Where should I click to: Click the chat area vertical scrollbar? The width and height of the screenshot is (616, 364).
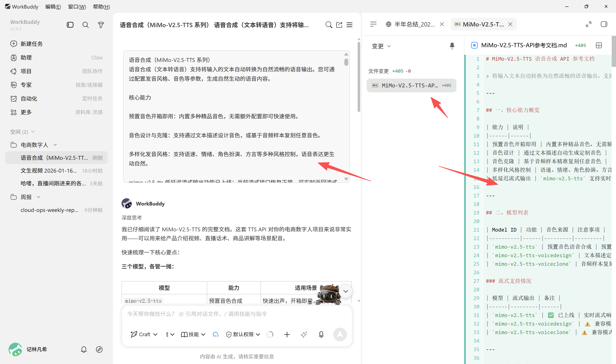click(x=359, y=77)
